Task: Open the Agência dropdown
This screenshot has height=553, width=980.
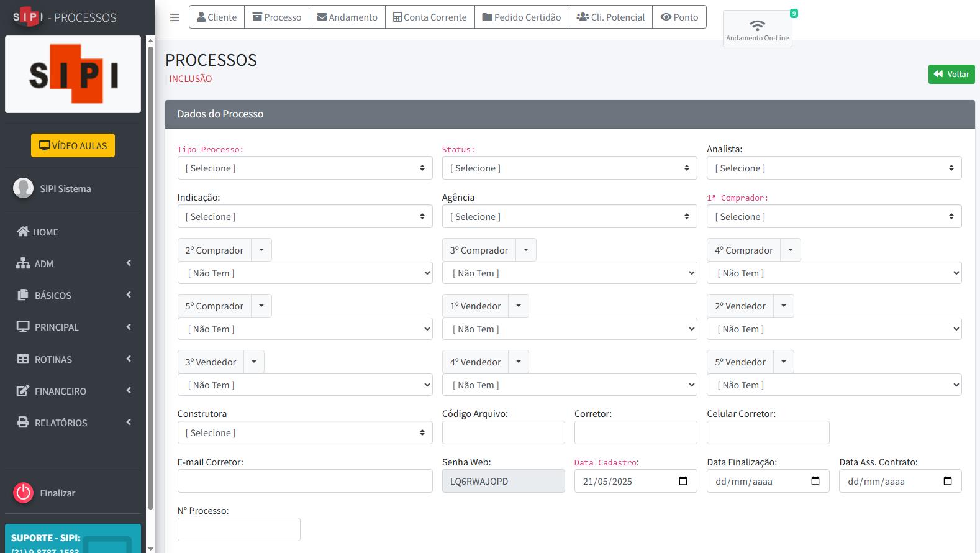Action: (x=569, y=216)
